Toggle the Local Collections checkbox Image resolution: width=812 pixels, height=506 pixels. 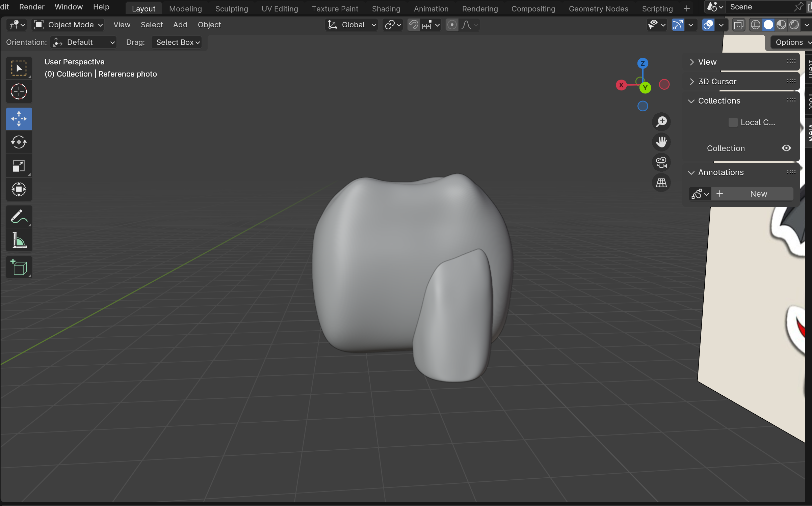733,122
